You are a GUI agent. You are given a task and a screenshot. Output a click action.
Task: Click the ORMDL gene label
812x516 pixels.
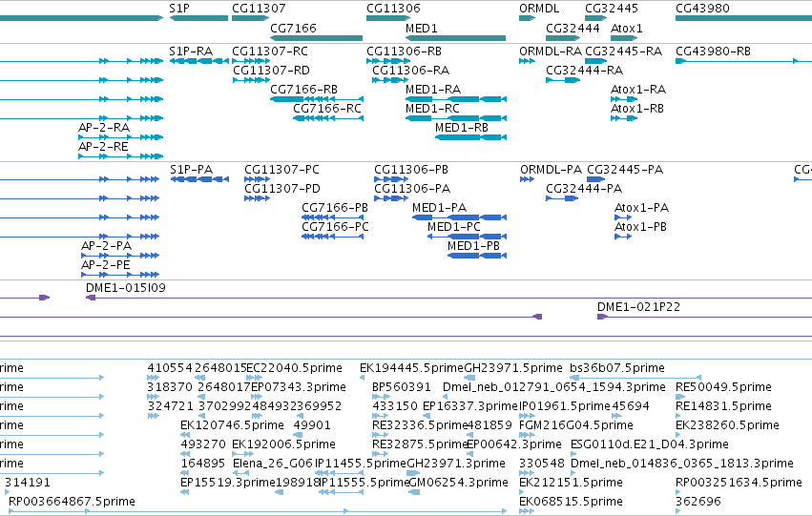539,9
